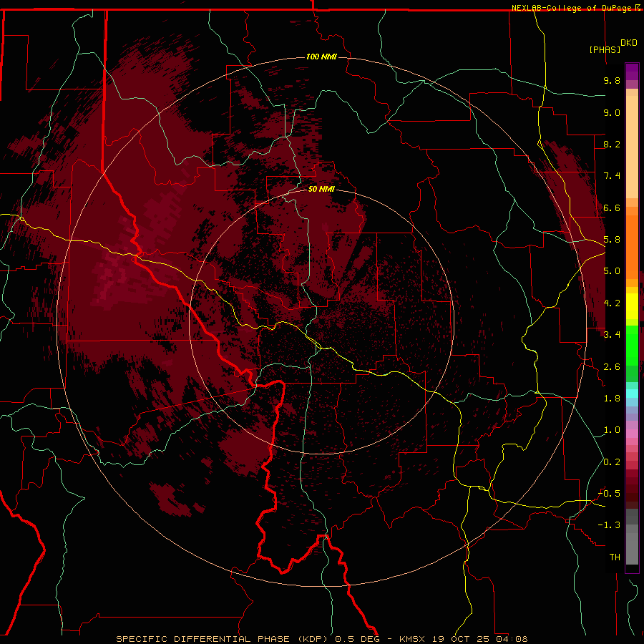Click the [PHAS] units label
The width and height of the screenshot is (644, 644).
click(x=605, y=50)
